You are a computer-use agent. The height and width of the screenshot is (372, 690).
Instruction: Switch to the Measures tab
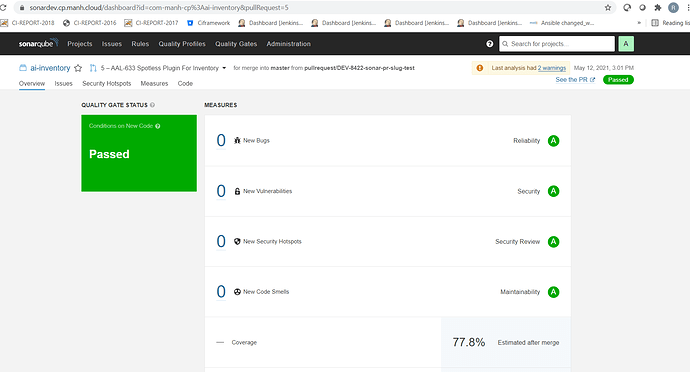coord(154,83)
